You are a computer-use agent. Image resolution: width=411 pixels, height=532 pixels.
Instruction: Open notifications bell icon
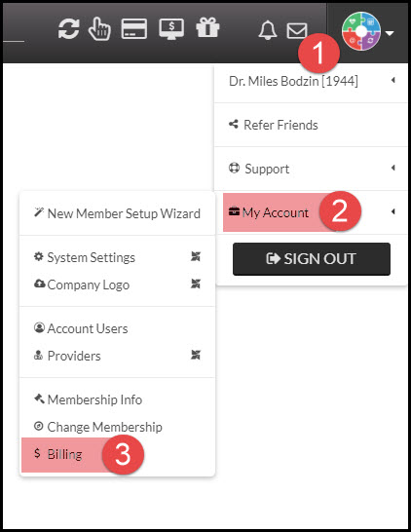click(268, 30)
